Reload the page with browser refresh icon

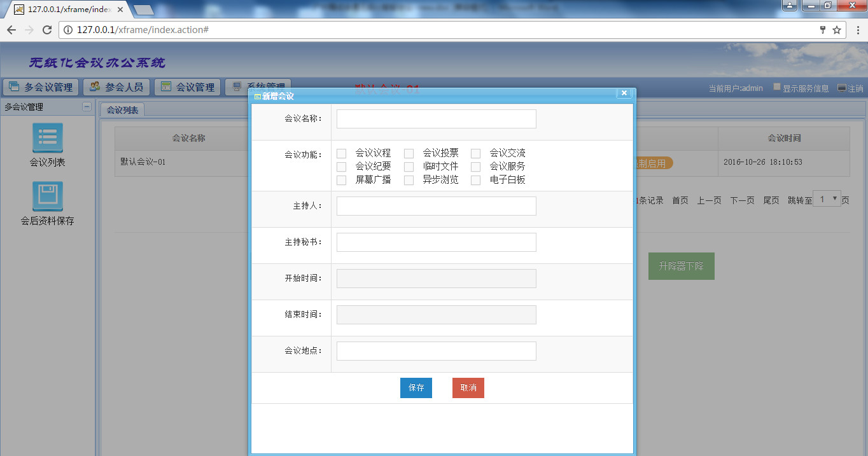[x=46, y=30]
